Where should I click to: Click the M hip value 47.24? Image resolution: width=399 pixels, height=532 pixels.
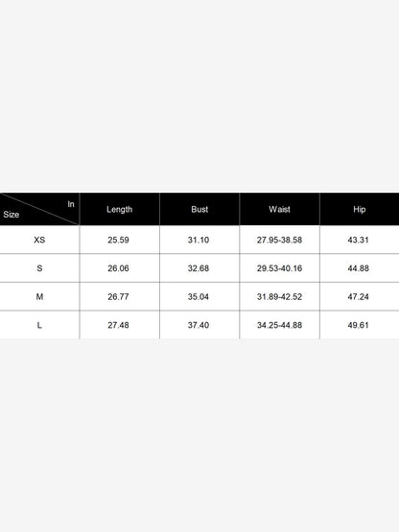click(x=358, y=297)
